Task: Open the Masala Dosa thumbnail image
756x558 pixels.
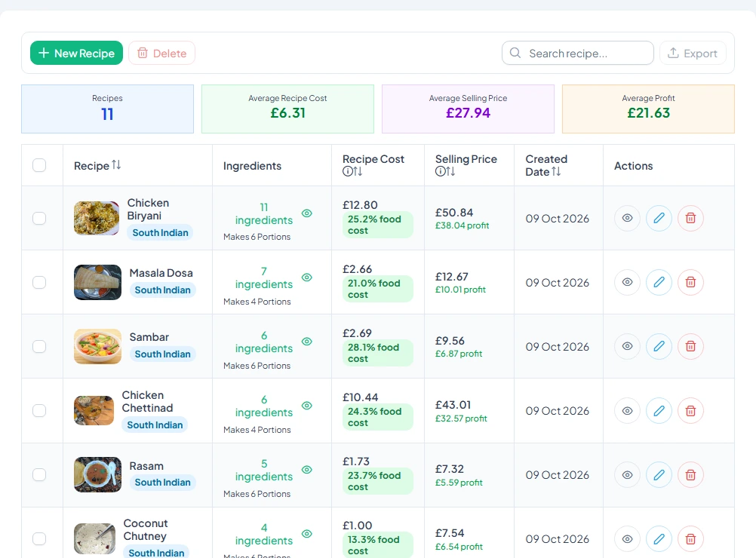Action: 97,282
